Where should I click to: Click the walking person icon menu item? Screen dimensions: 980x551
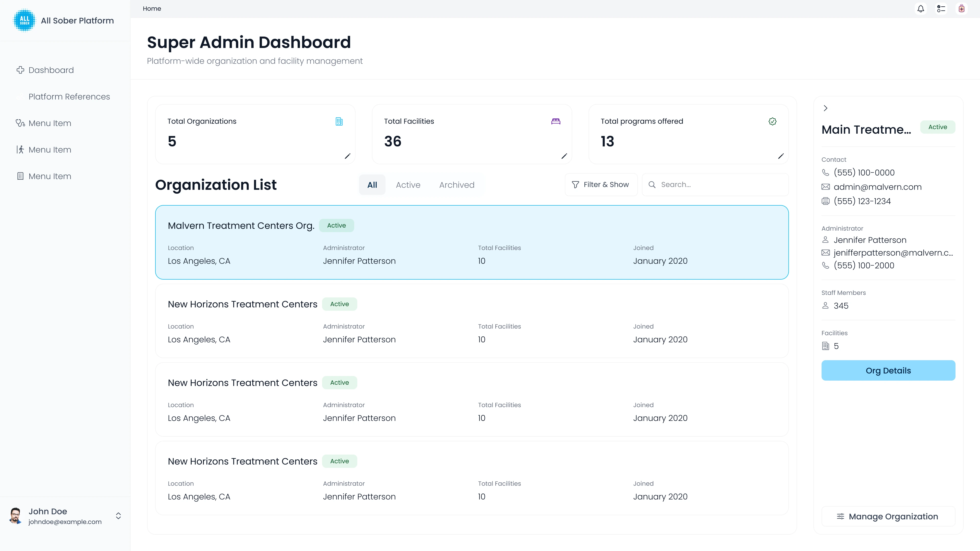[20, 150]
